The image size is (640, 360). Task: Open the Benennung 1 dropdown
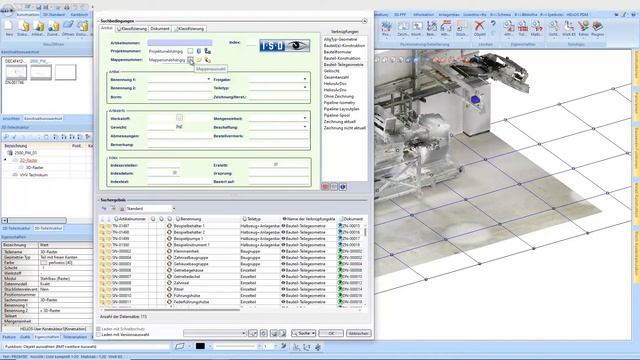(209, 79)
